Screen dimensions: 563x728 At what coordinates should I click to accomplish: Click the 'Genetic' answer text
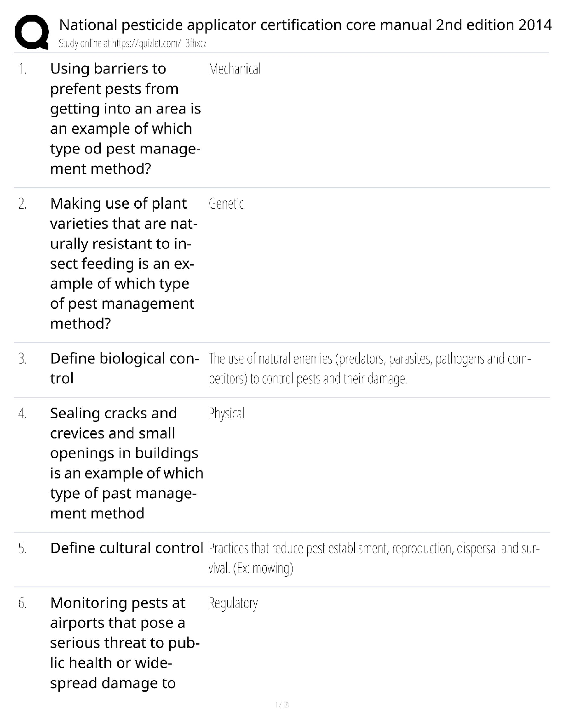[226, 204]
